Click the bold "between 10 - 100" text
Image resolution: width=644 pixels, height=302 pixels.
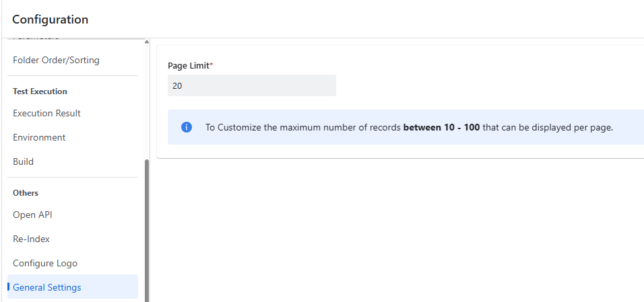(441, 127)
